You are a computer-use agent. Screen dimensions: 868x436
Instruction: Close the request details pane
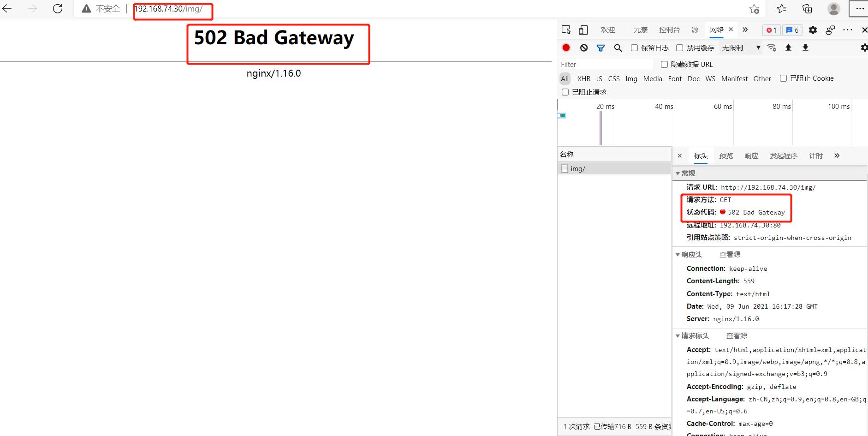(679, 156)
